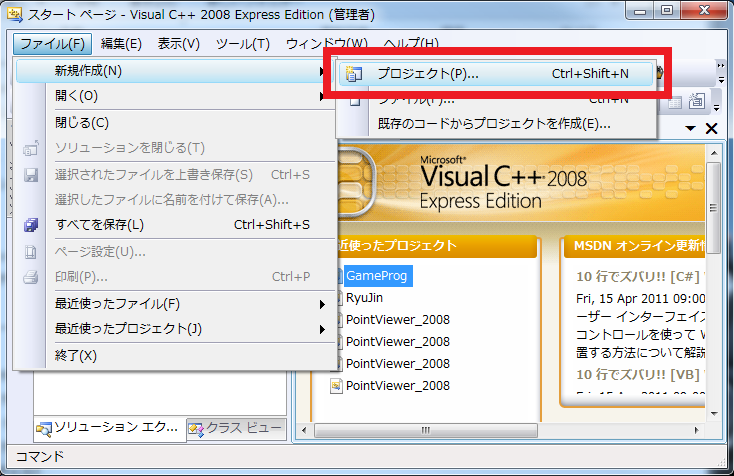
Task: Close the Start Page with X
Action: (711, 129)
